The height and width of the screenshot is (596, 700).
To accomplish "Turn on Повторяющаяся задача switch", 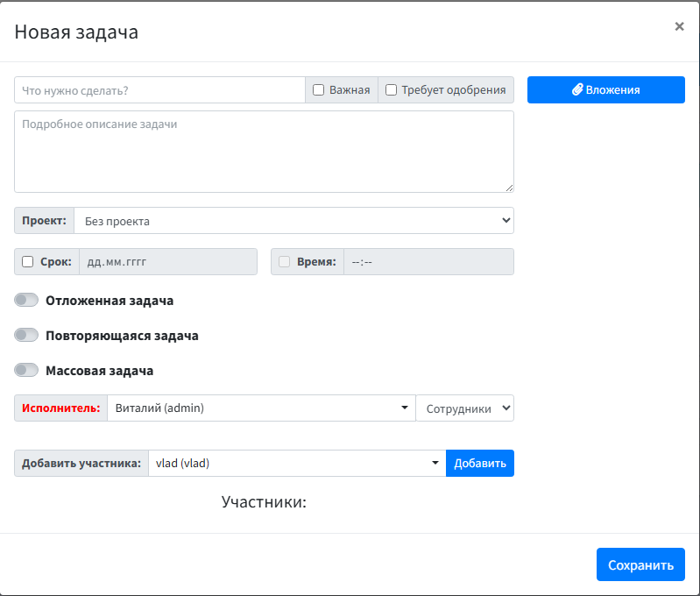I will 27,336.
